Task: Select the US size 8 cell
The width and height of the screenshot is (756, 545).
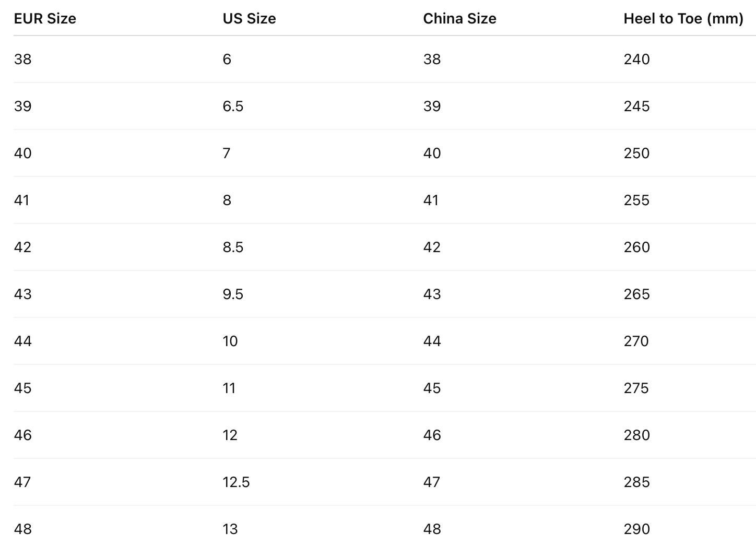Action: click(227, 200)
